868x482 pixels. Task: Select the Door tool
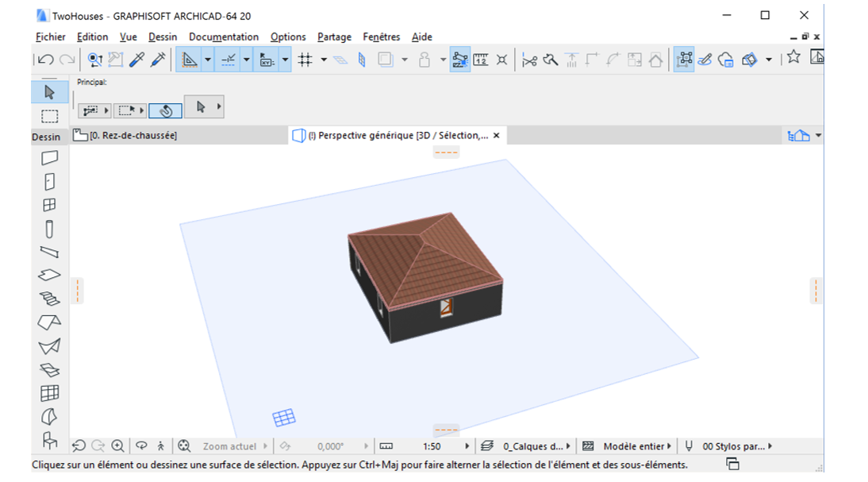tap(49, 181)
